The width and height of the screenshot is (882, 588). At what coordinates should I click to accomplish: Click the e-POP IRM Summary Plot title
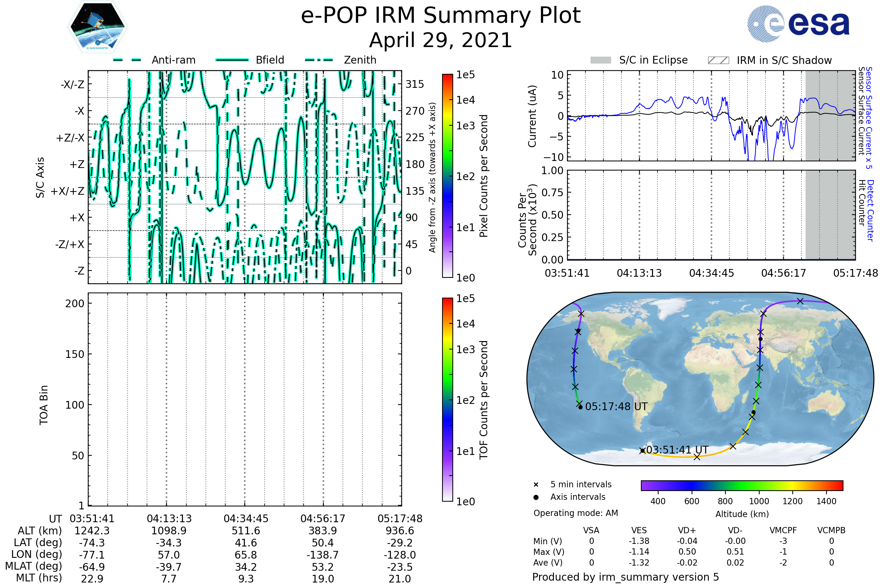coord(441,16)
